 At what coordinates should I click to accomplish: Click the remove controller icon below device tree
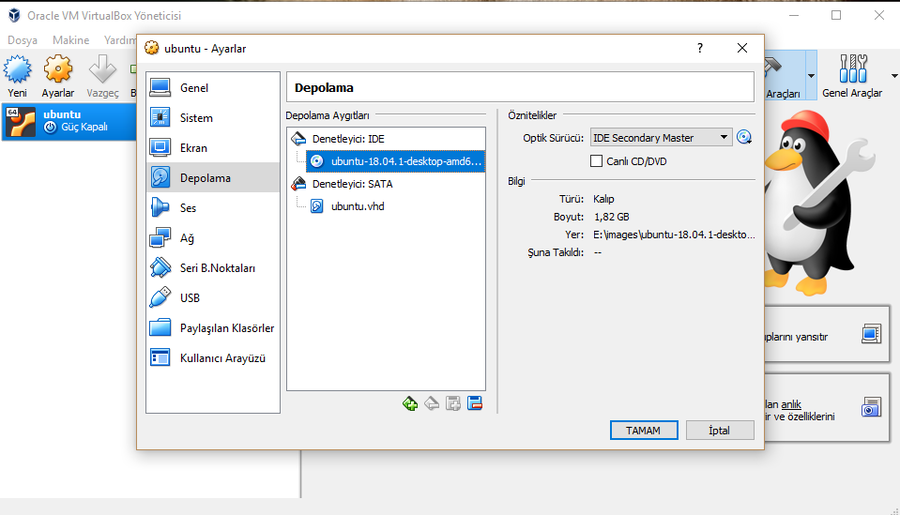pos(431,403)
